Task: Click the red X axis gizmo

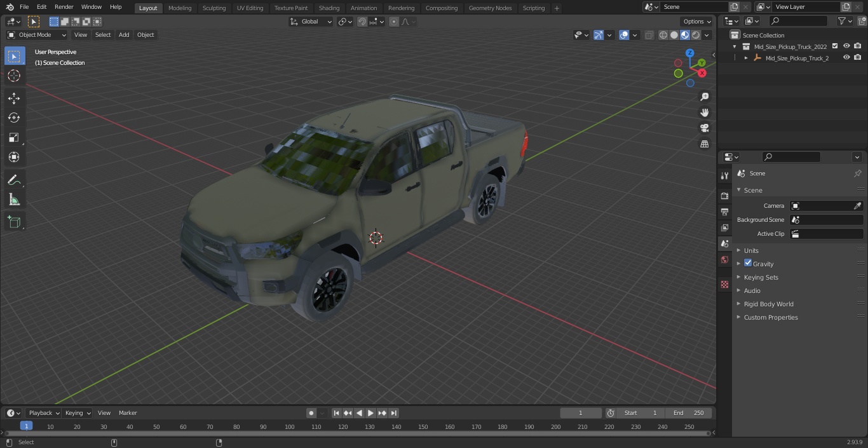Action: click(x=702, y=73)
